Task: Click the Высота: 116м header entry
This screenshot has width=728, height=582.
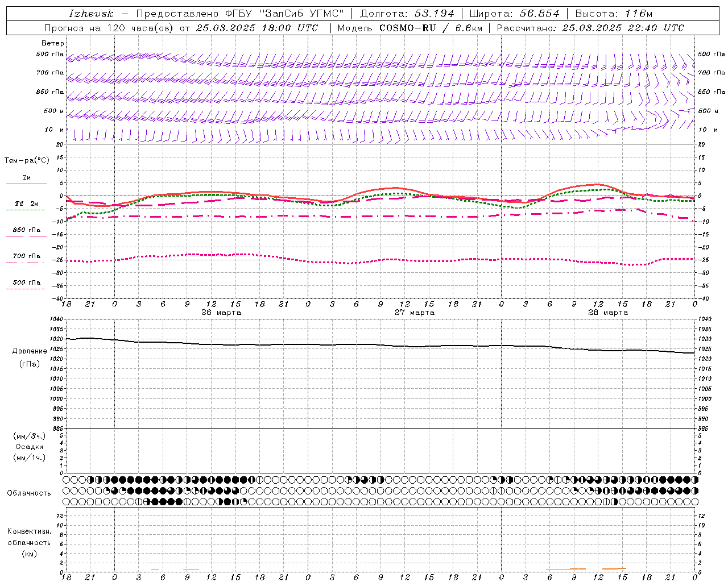Action: coord(614,14)
